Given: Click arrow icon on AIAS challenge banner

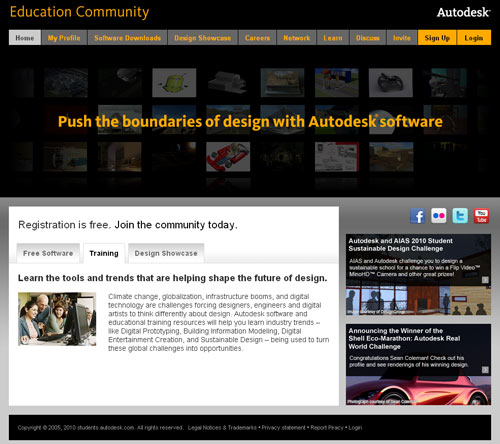Looking at the screenshot, I should click(x=485, y=280).
